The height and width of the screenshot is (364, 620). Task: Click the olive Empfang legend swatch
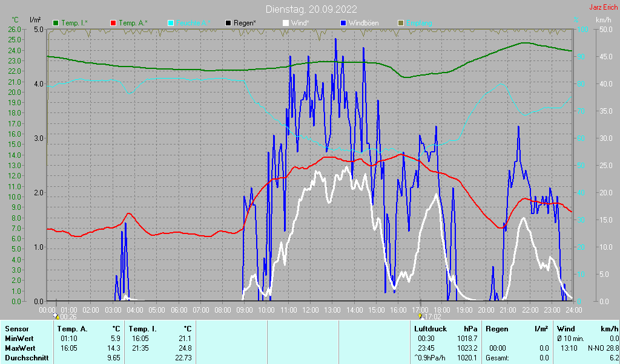point(401,24)
